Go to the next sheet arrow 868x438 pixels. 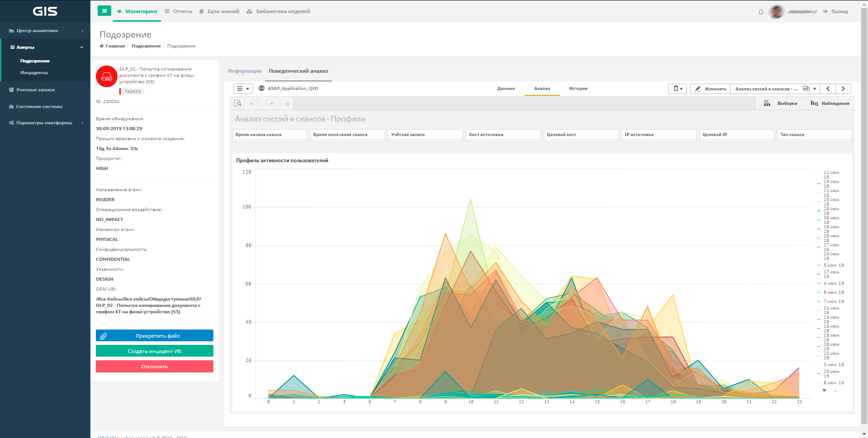(x=843, y=89)
